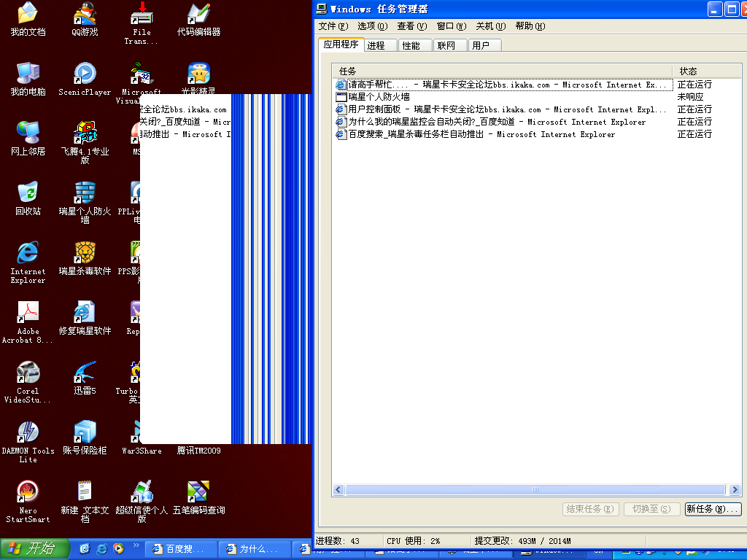Switch to the 进程 tab
Screen dimensions: 747x560
[380, 45]
